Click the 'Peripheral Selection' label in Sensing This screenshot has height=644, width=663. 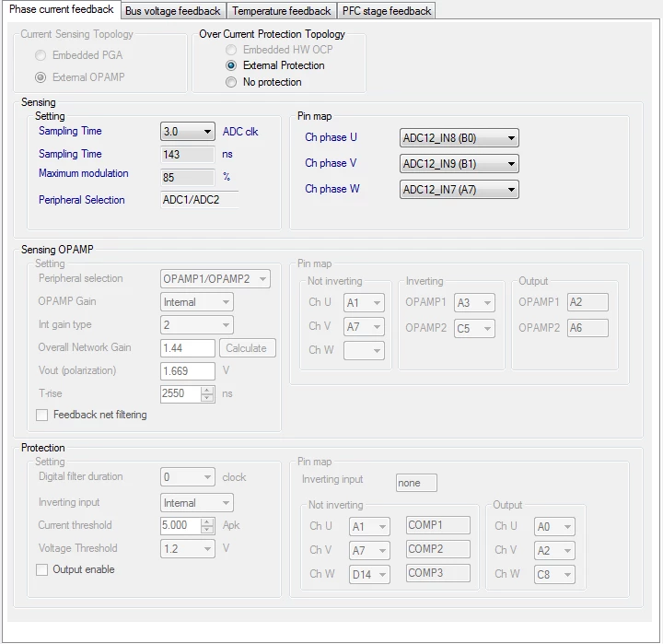(x=82, y=200)
